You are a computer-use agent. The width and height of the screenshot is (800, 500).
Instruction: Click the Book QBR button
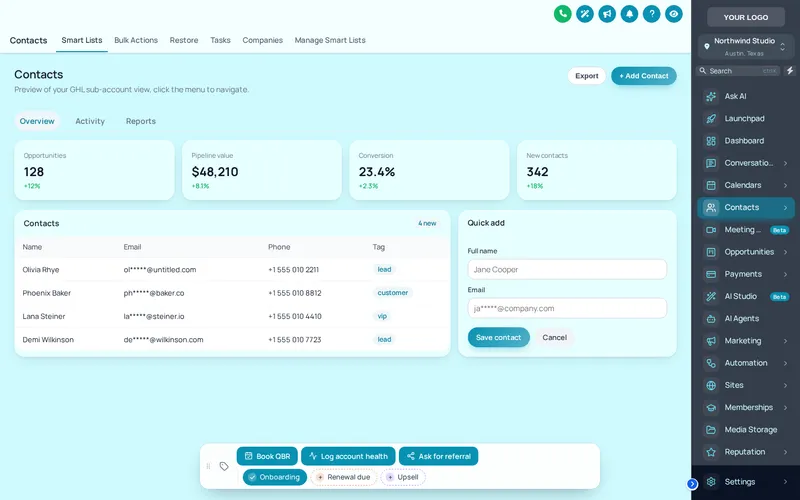coord(267,456)
